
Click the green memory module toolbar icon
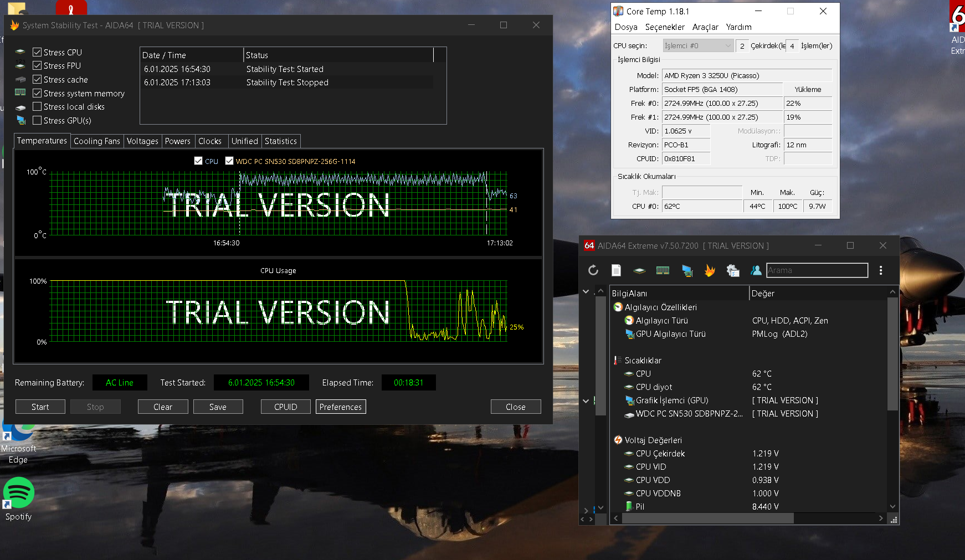click(x=663, y=270)
